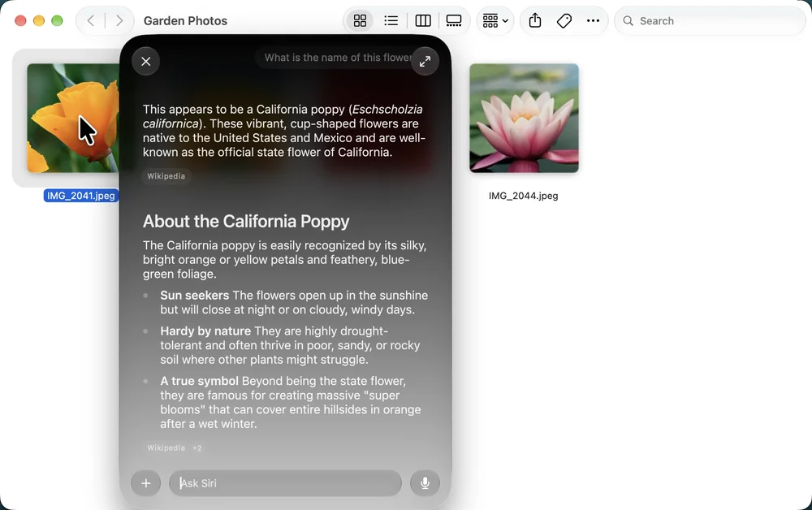Click the 'A true symbol' bullet text

tap(200, 381)
